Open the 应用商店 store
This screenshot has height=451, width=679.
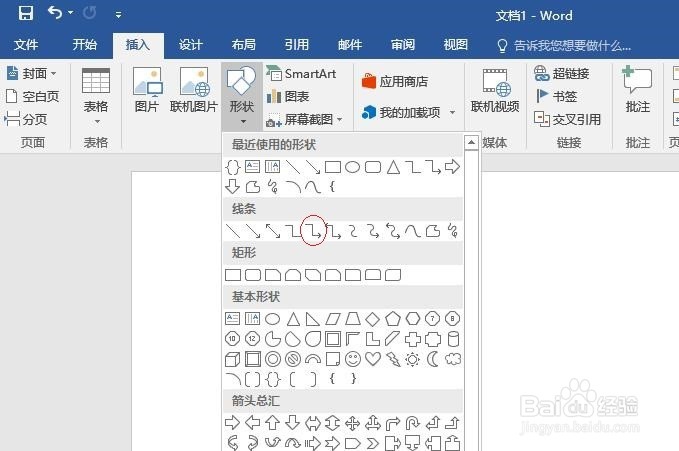point(395,81)
